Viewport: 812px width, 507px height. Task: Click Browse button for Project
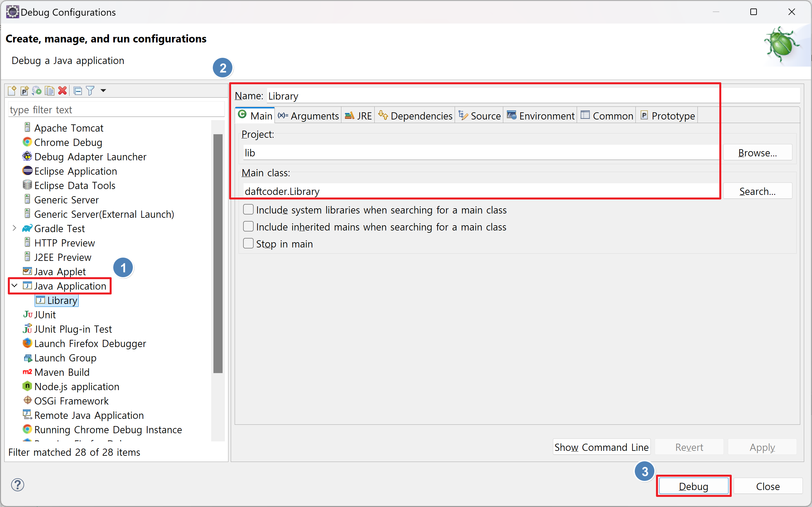[x=757, y=153]
